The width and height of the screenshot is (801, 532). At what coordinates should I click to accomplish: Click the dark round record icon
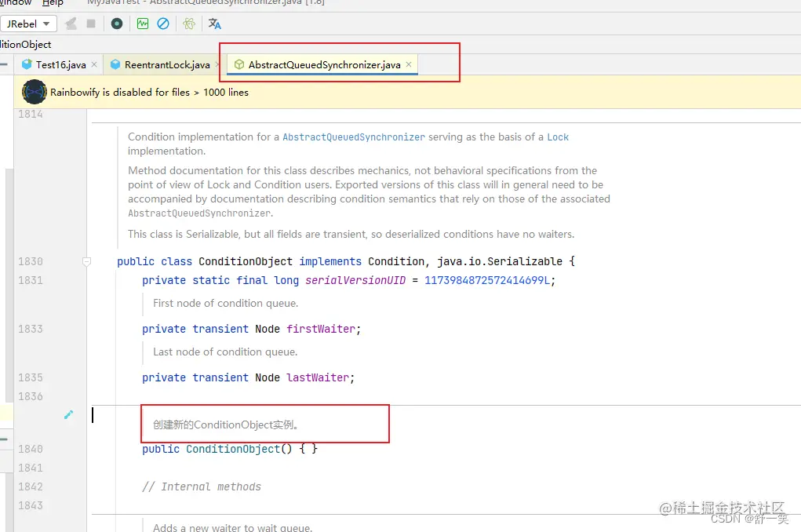pos(117,24)
